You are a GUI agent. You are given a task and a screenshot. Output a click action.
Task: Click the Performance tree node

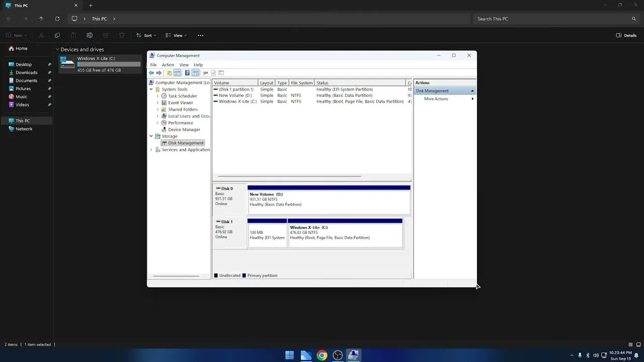point(180,123)
